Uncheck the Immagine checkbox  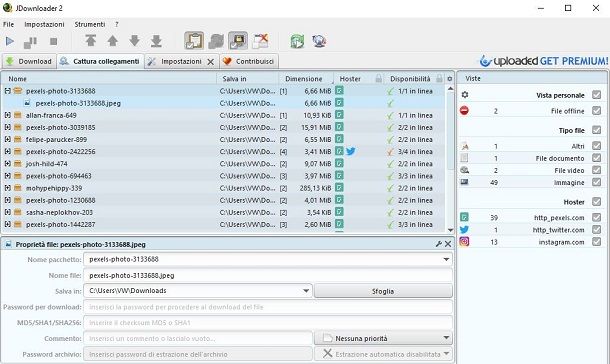tap(596, 182)
